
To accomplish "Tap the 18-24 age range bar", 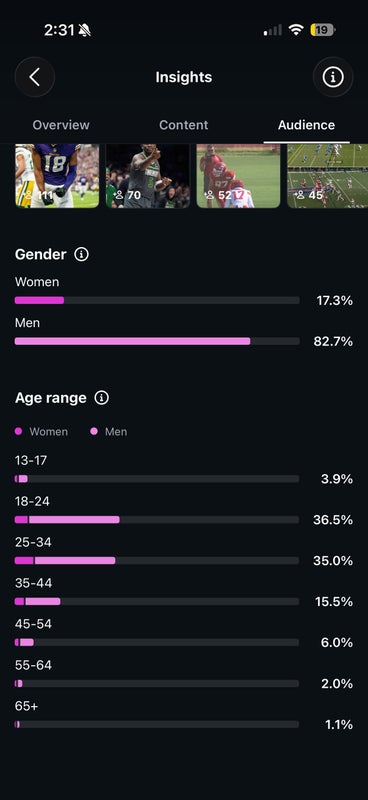I will click(157, 519).
